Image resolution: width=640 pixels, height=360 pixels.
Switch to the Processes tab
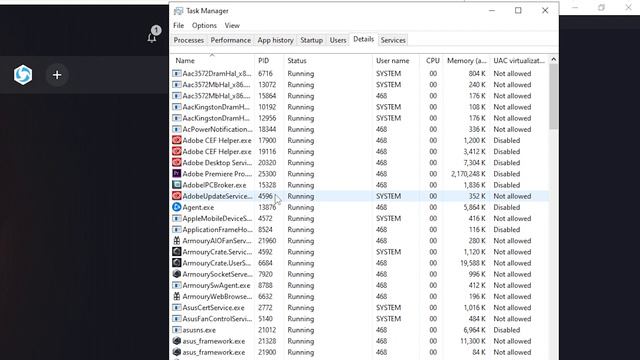(x=189, y=40)
